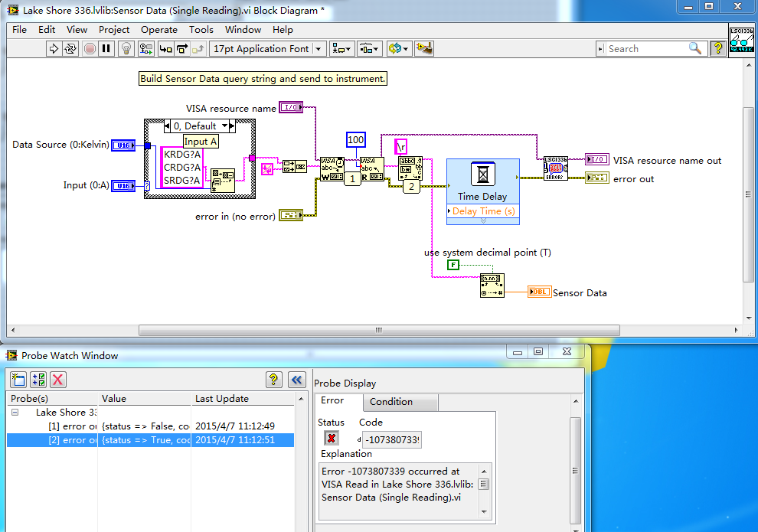758x532 pixels.
Task: Click the search magnifier icon
Action: (695, 48)
